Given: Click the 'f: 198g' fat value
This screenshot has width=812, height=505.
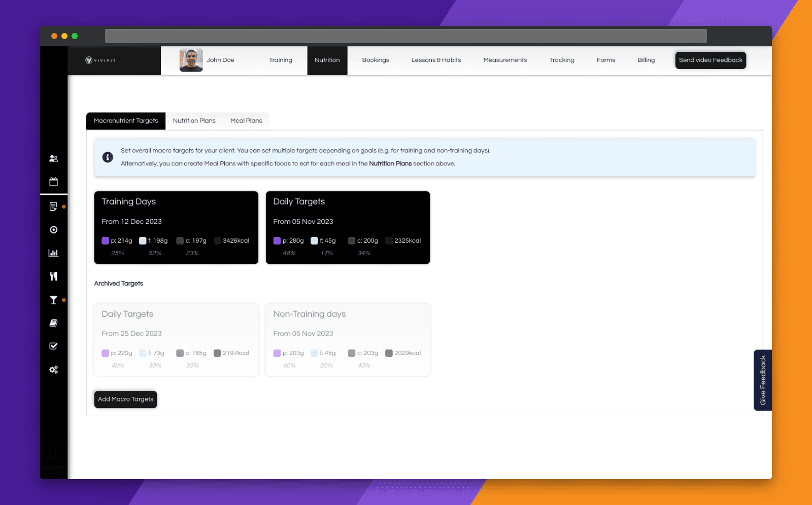Looking at the screenshot, I should (158, 241).
